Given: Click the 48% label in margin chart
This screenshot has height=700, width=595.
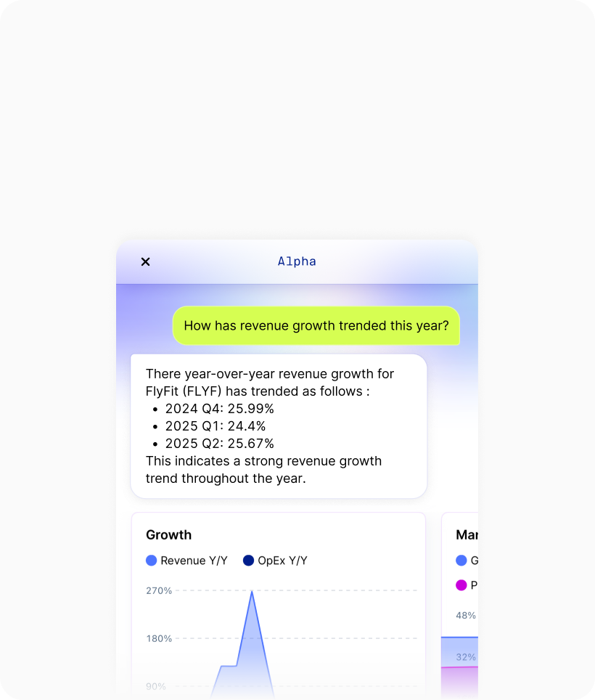Looking at the screenshot, I should tap(466, 616).
